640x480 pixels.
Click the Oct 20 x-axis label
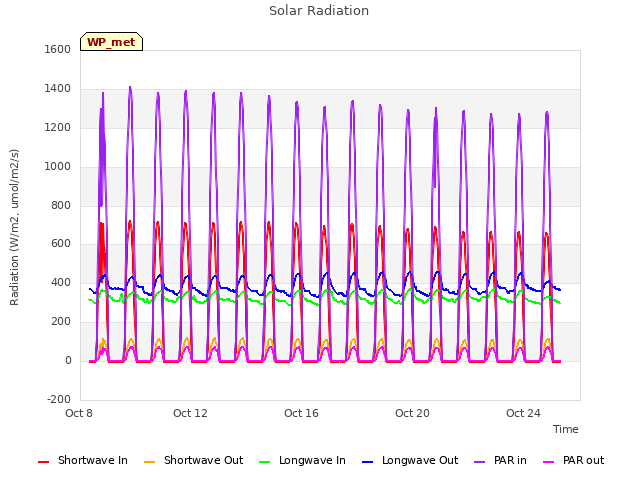[412, 413]
